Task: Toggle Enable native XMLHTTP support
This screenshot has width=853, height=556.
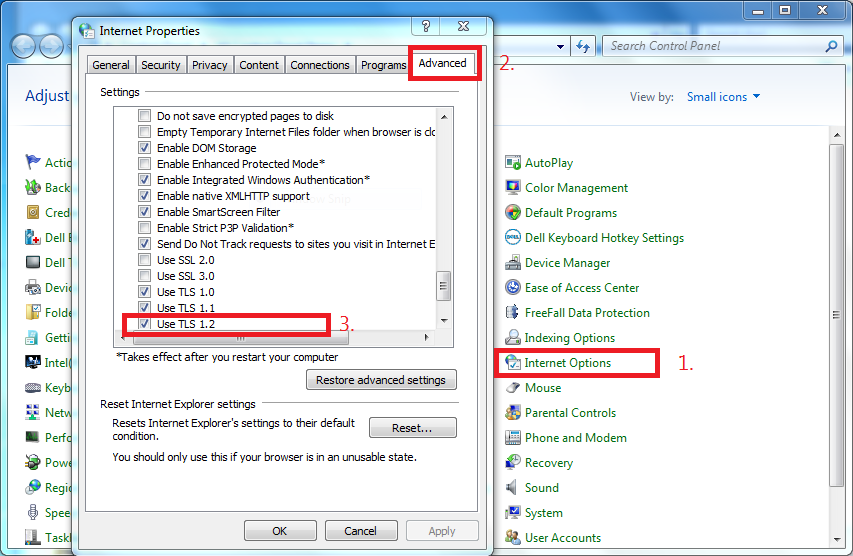Action: [x=144, y=196]
